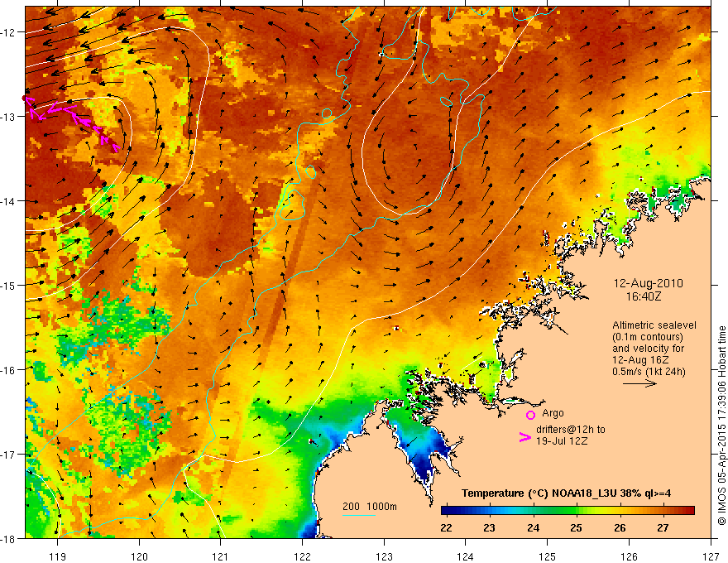Click the green part of colorbar near 24
The width and height of the screenshot is (728, 563).
533,511
